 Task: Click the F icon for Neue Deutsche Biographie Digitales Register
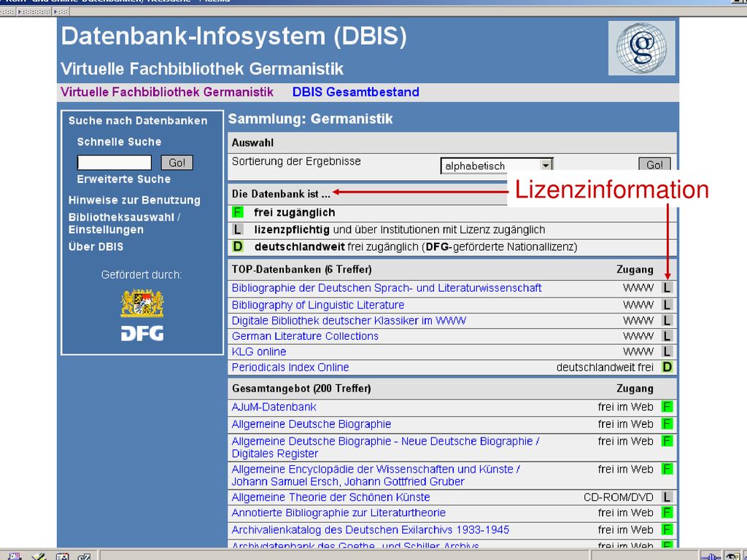point(667,441)
